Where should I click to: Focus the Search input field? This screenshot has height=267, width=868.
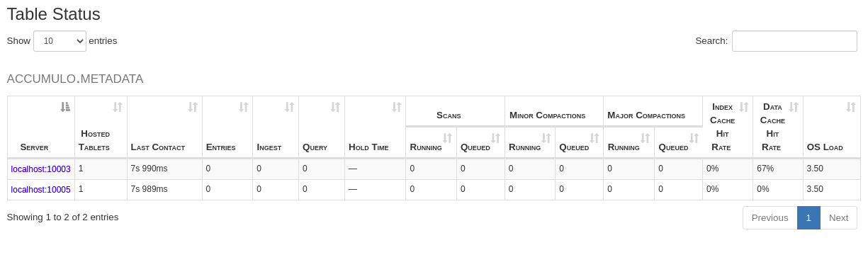[794, 41]
